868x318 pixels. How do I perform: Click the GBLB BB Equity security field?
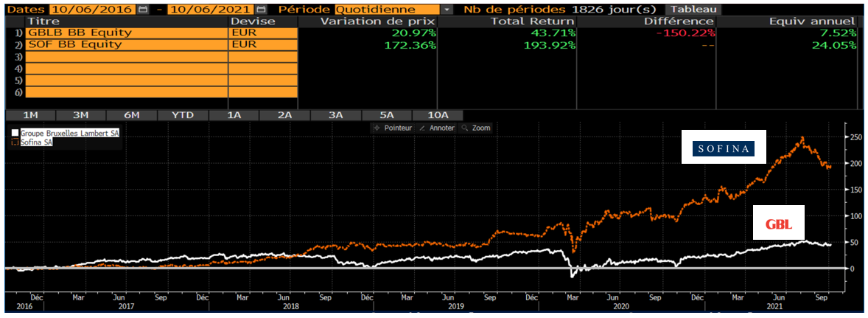[x=126, y=32]
